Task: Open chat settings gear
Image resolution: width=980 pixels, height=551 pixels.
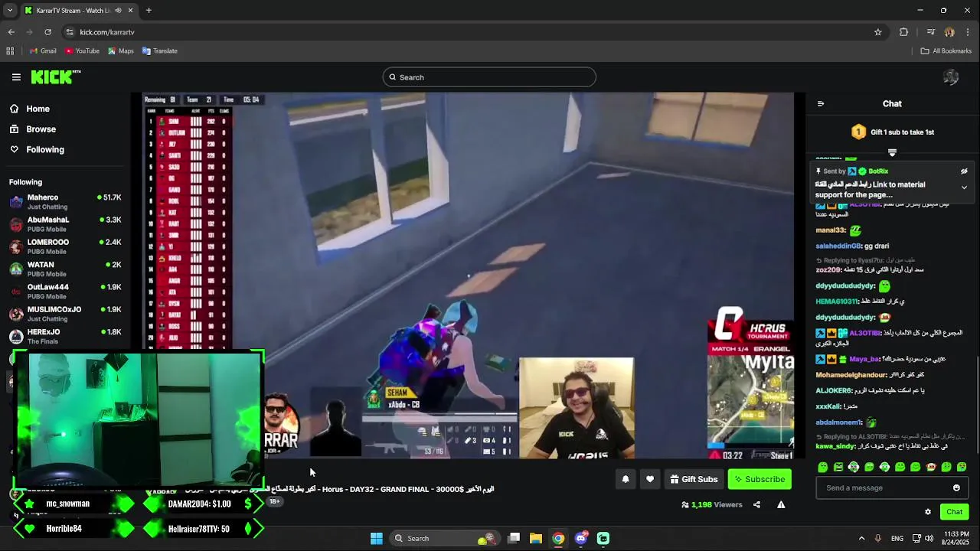Action: (x=928, y=512)
